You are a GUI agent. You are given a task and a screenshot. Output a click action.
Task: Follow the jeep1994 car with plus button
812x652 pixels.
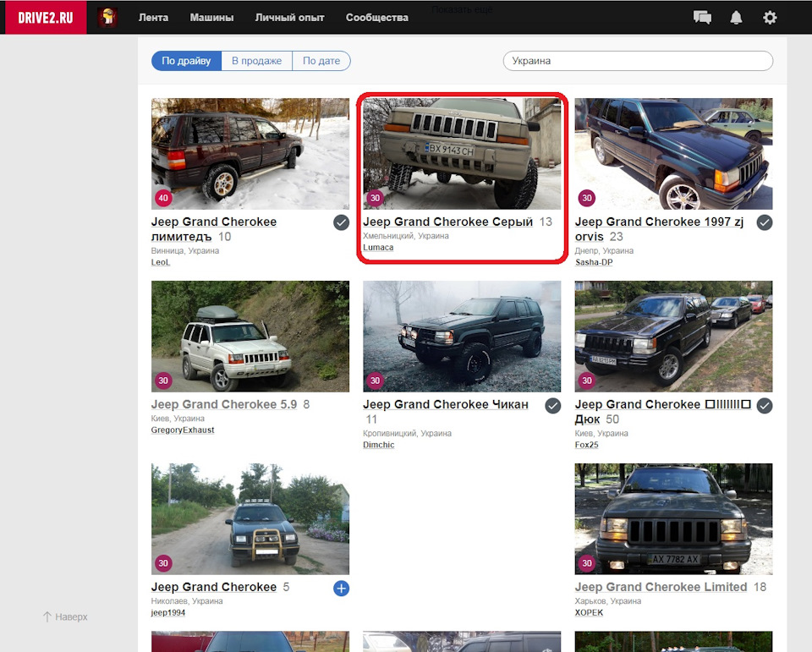(341, 589)
